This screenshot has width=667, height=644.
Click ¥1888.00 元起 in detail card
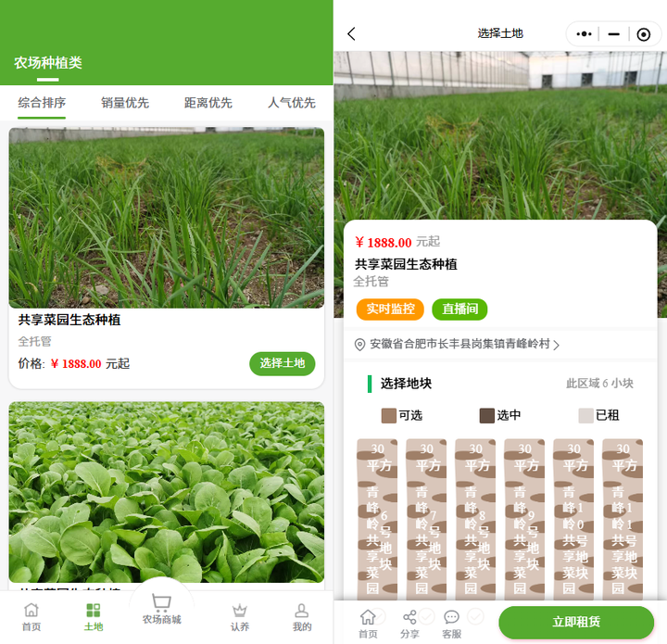click(397, 242)
